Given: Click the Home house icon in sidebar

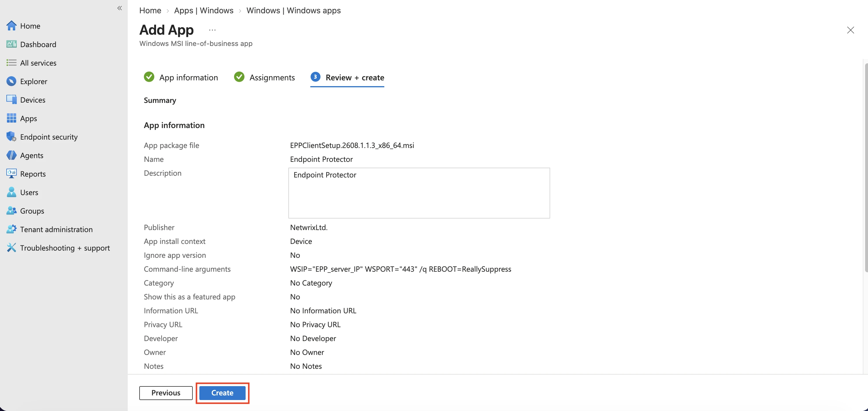Looking at the screenshot, I should [12, 26].
